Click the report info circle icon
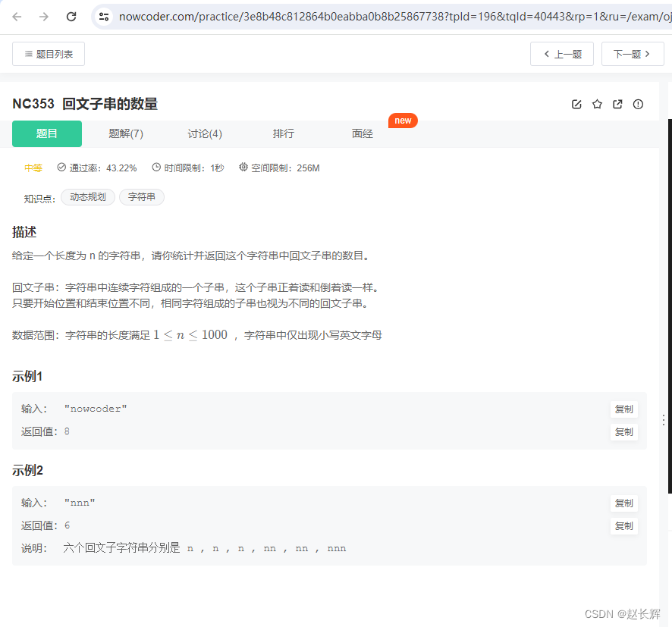Image resolution: width=672 pixels, height=627 pixels. 638,104
